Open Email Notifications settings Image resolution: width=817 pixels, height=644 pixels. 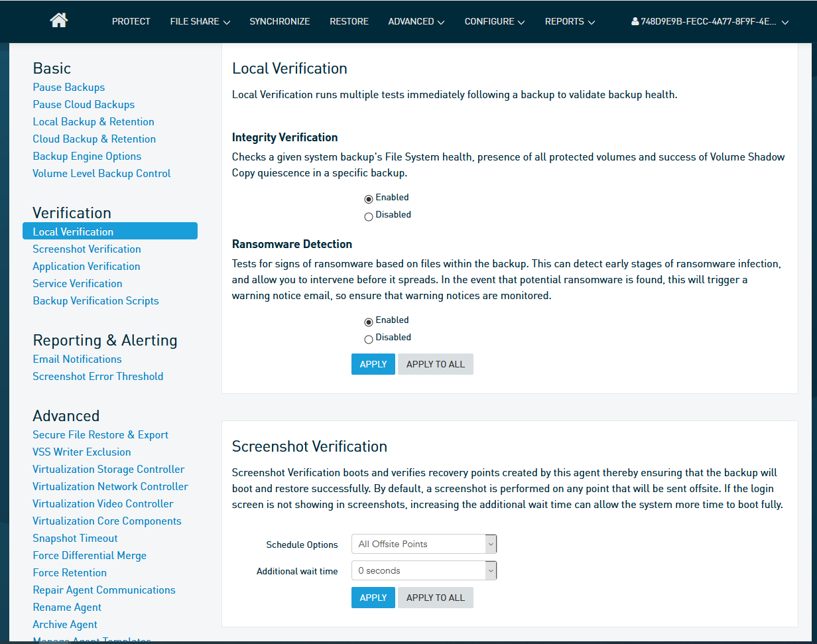tap(78, 359)
